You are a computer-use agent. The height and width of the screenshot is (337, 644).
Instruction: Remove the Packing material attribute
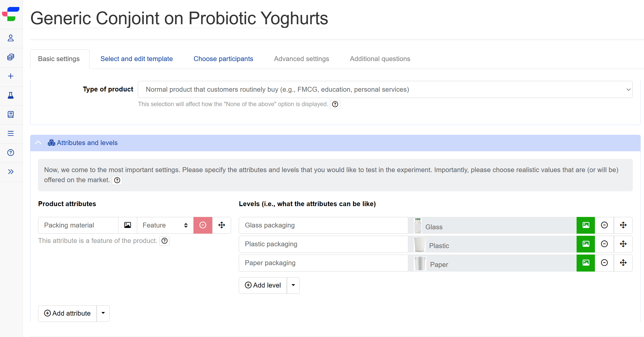point(203,225)
